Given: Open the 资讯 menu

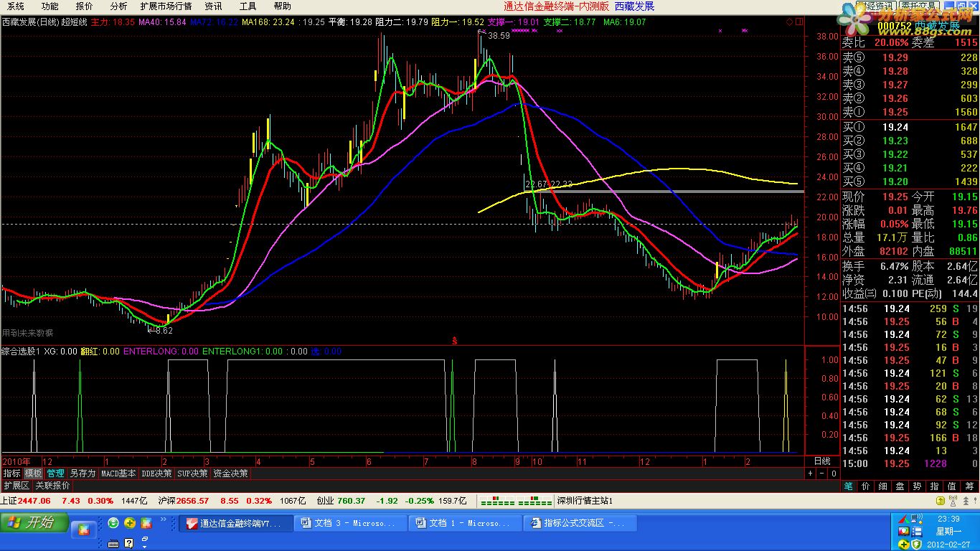Looking at the screenshot, I should click(213, 6).
